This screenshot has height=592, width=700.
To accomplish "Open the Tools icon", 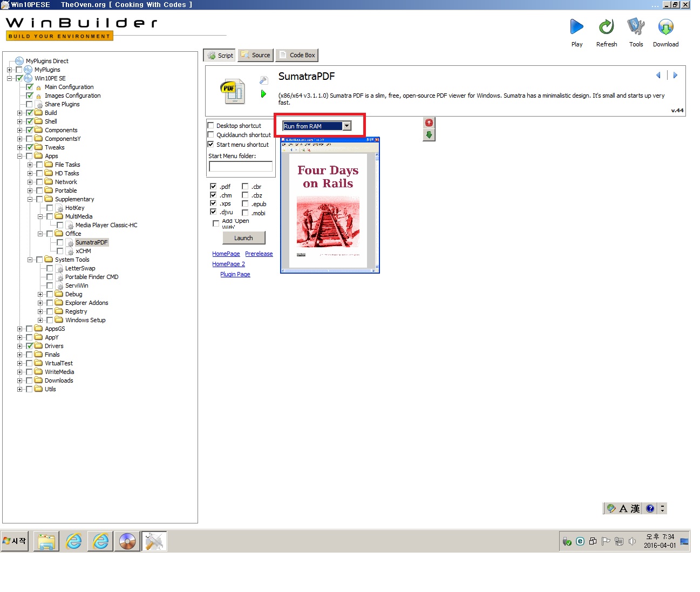I will click(x=636, y=27).
